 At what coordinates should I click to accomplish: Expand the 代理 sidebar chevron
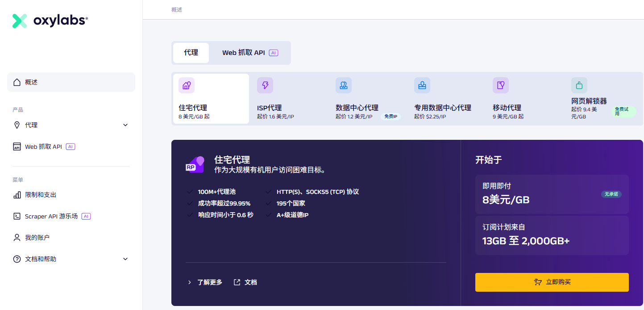tap(125, 125)
